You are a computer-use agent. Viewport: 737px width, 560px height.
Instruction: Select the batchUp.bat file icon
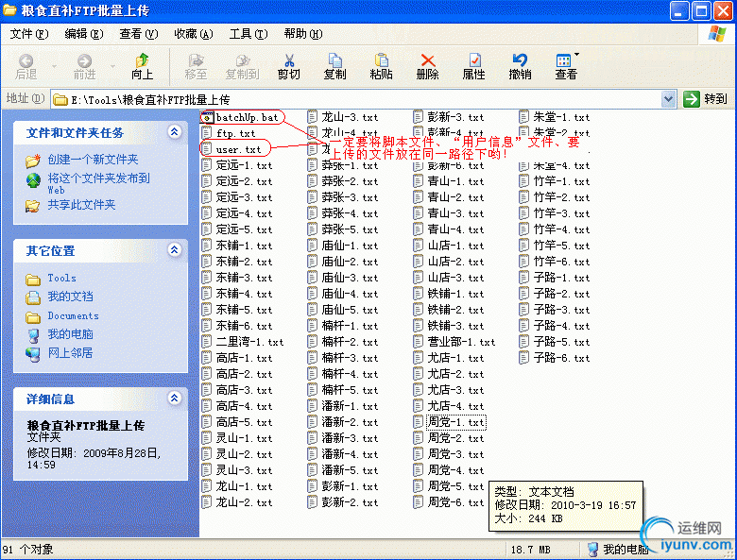click(x=206, y=117)
